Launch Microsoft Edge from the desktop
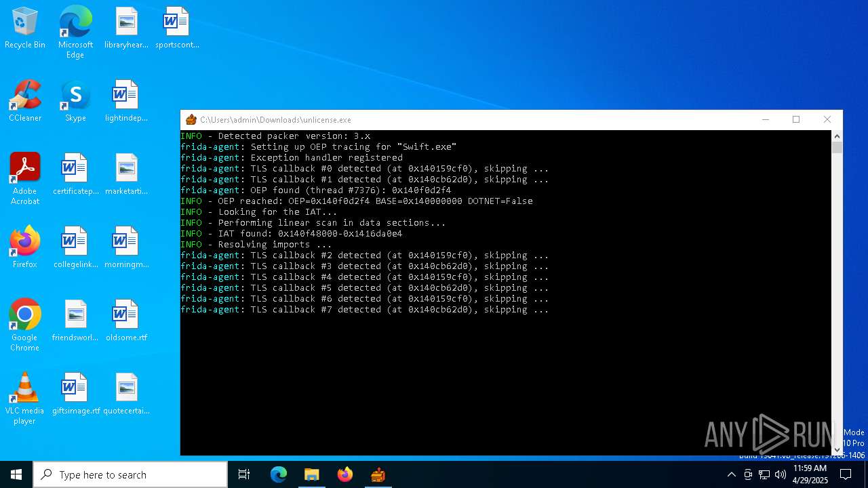The height and width of the screenshot is (488, 868). tap(75, 33)
